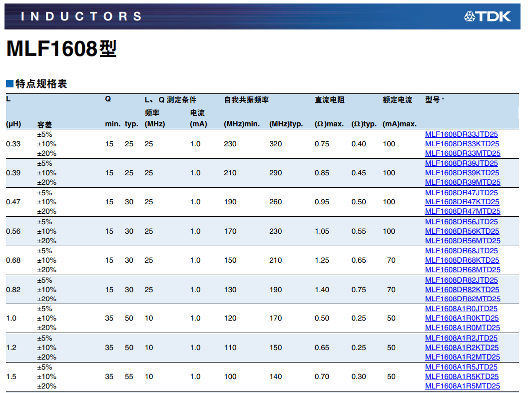532x393 pixels.
Task: Click the 0.30 Ω typical resistance cell
Action: [x=359, y=377]
